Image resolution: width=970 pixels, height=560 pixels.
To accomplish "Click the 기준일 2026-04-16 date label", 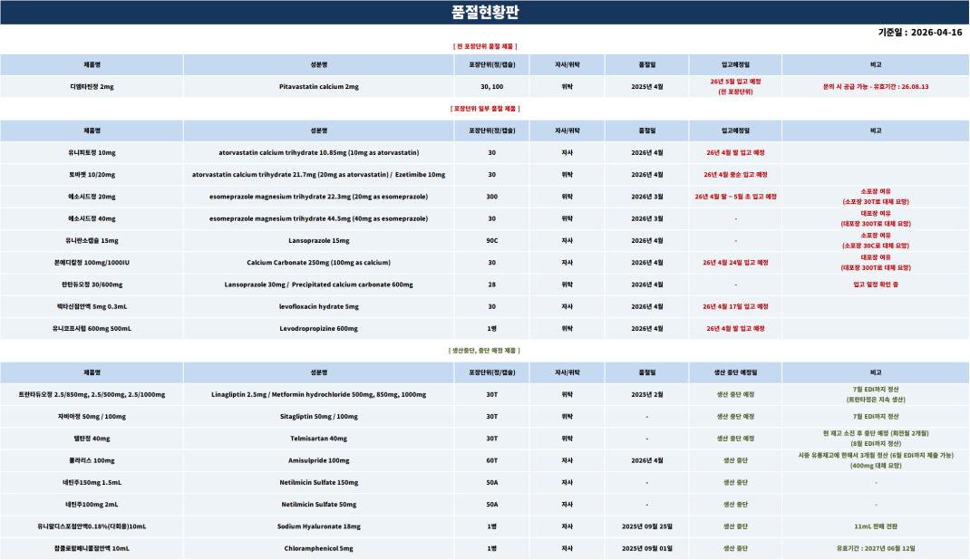I will pos(919,33).
